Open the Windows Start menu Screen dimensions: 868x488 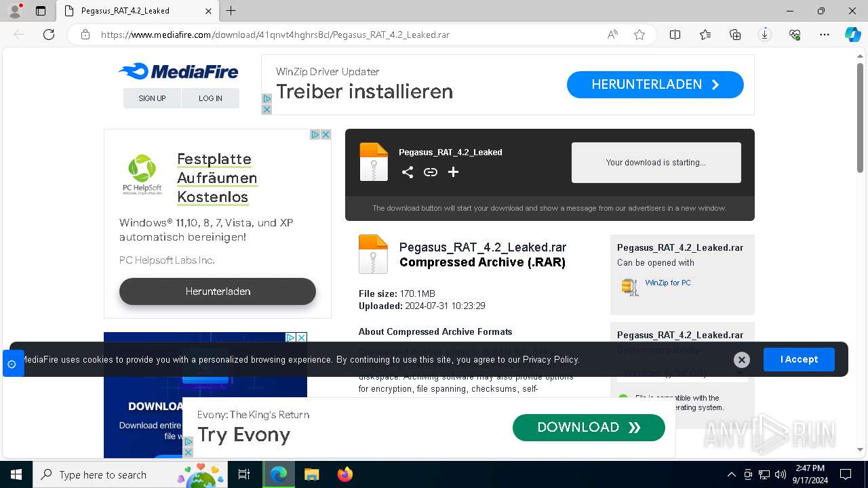(16, 474)
